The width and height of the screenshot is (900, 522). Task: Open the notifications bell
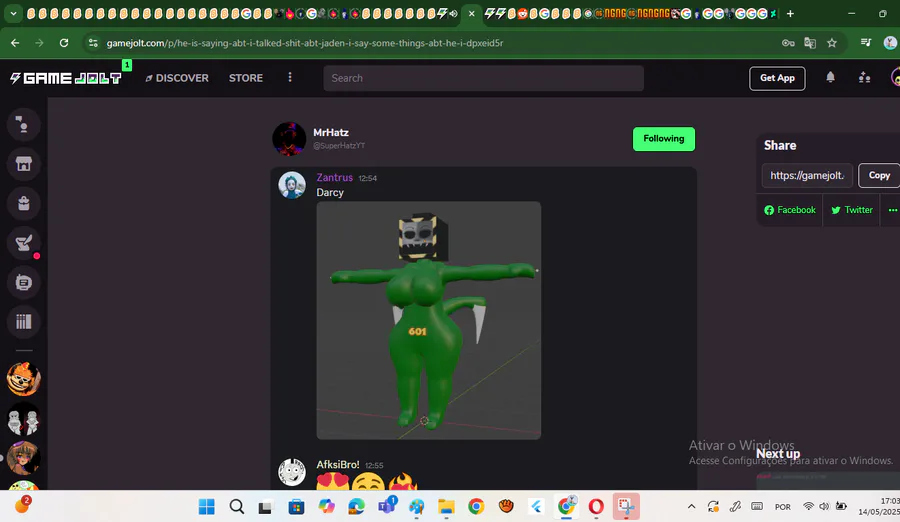[831, 78]
